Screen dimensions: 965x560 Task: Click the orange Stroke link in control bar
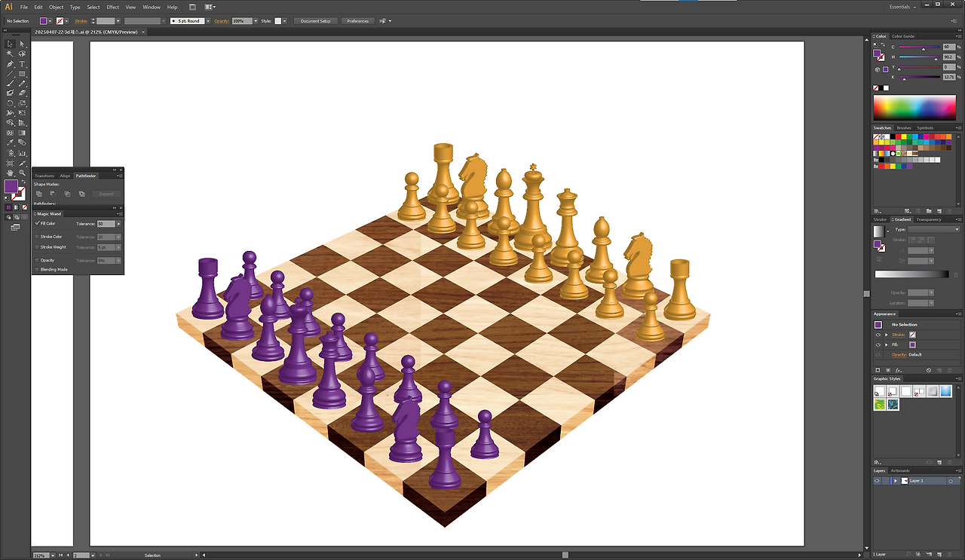81,21
